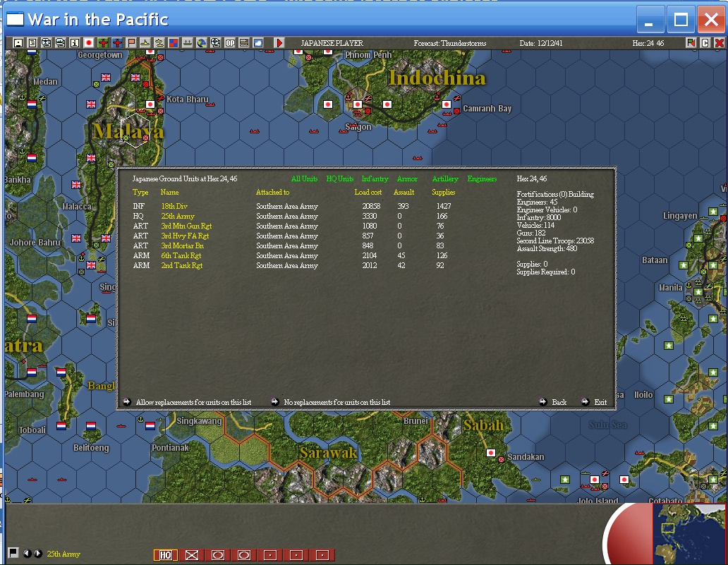Click the globe toolbar icon

[202, 43]
